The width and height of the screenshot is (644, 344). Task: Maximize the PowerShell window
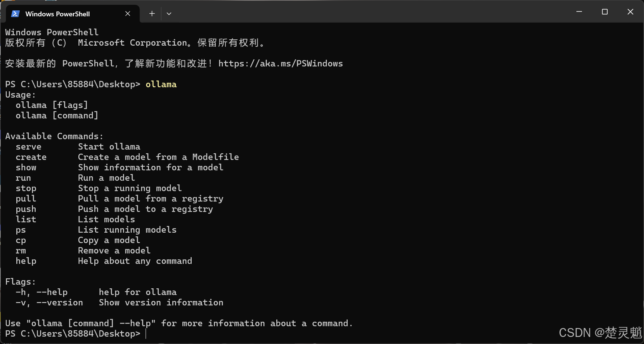(605, 12)
